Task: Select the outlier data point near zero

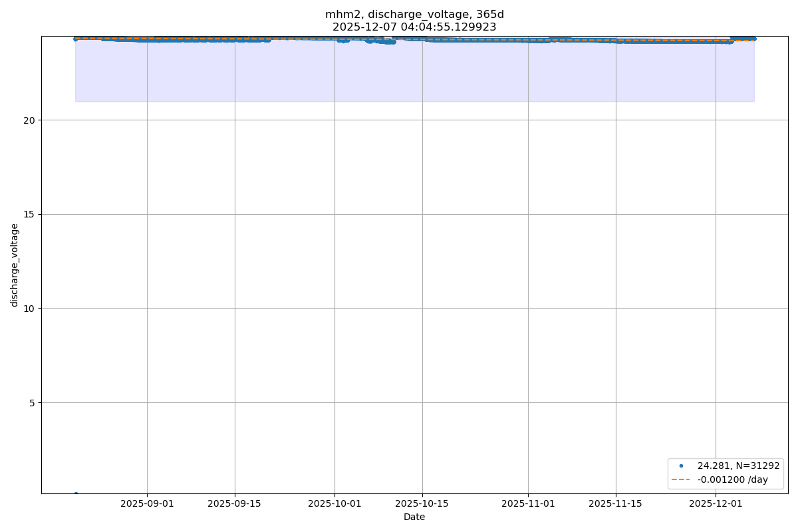Action: coord(76,493)
